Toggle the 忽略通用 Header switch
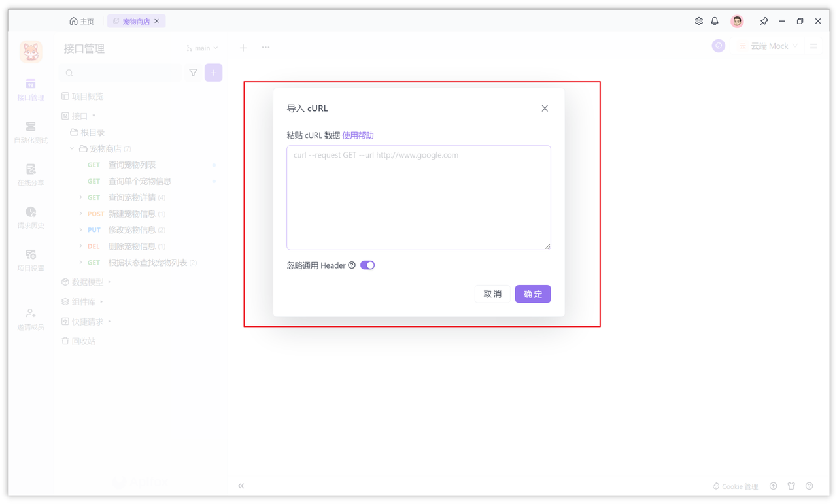 pyautogui.click(x=367, y=265)
